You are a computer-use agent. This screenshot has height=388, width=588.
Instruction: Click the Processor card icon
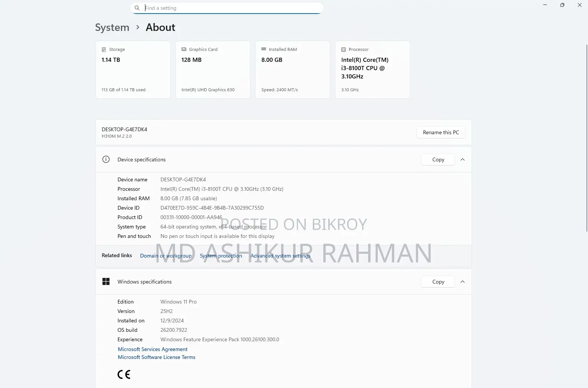pyautogui.click(x=344, y=49)
